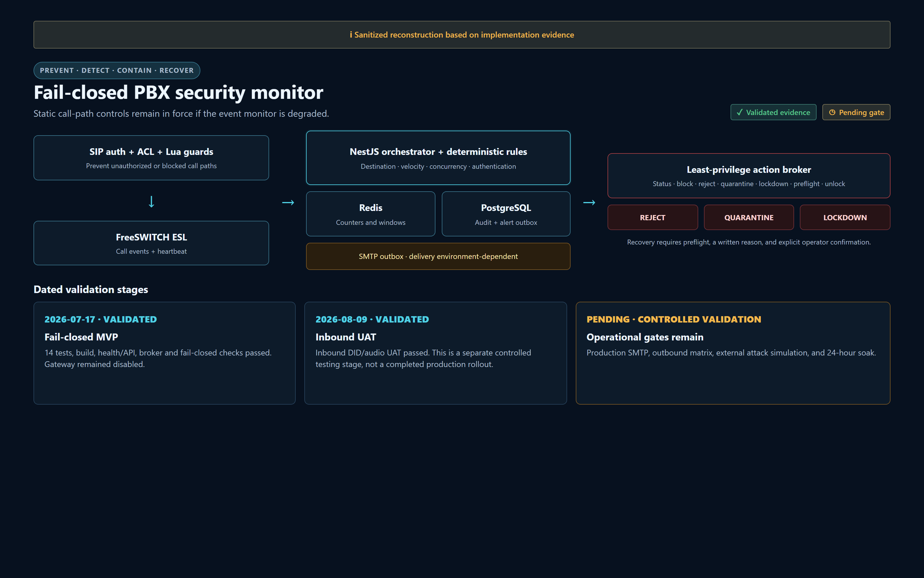
Task: Click the Recovery requires preflight operator confirmation note
Action: [749, 242]
